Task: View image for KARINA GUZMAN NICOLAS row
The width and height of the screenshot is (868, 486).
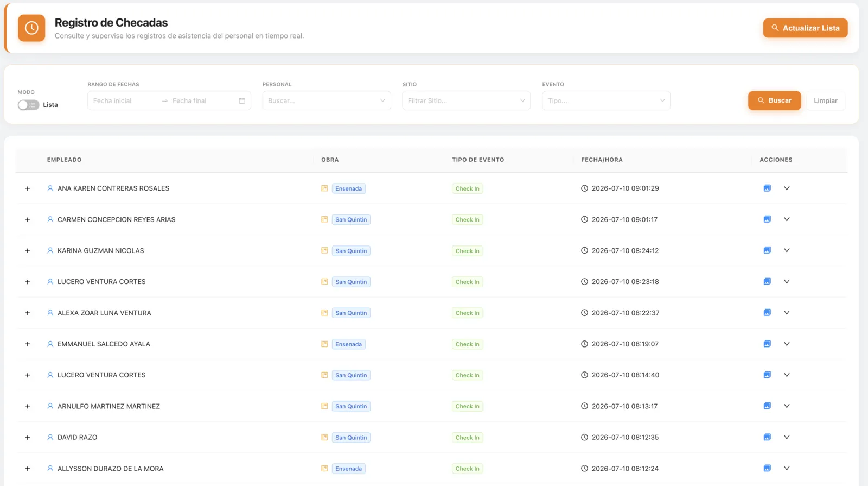Action: pos(767,250)
